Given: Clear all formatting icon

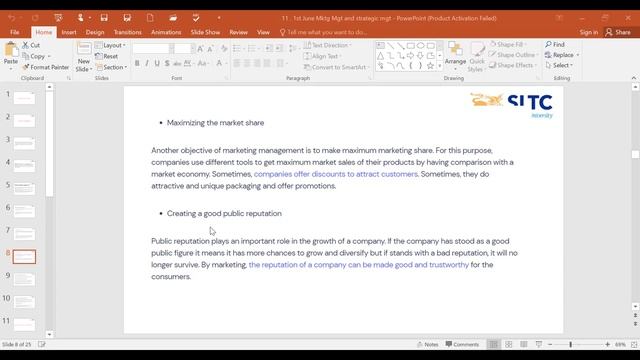Looking at the screenshot, I should pos(224,49).
